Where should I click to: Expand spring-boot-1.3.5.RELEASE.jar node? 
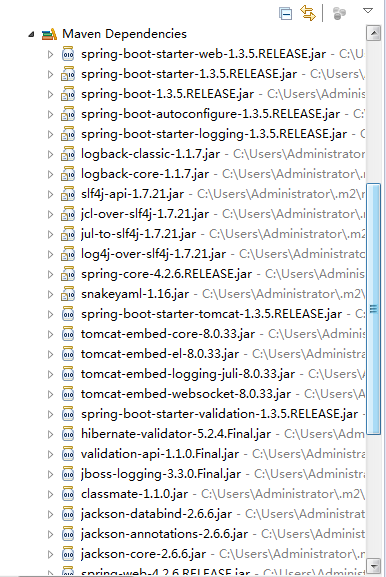[x=50, y=94]
